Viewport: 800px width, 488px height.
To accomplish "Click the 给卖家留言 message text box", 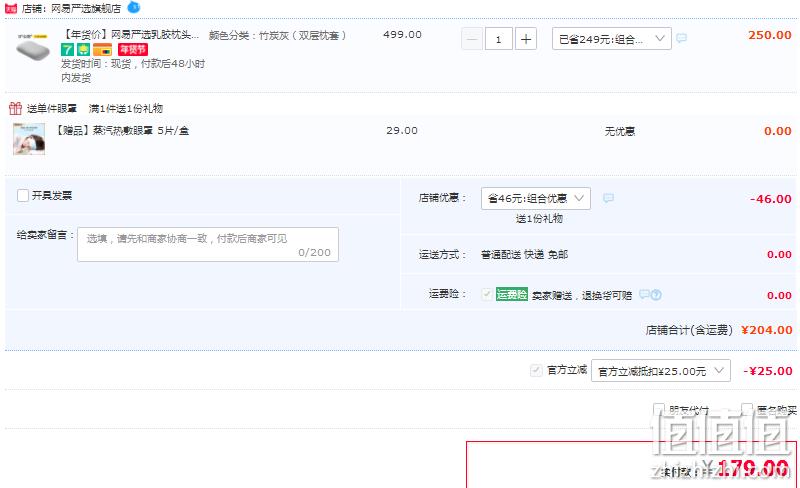I will click(x=208, y=245).
